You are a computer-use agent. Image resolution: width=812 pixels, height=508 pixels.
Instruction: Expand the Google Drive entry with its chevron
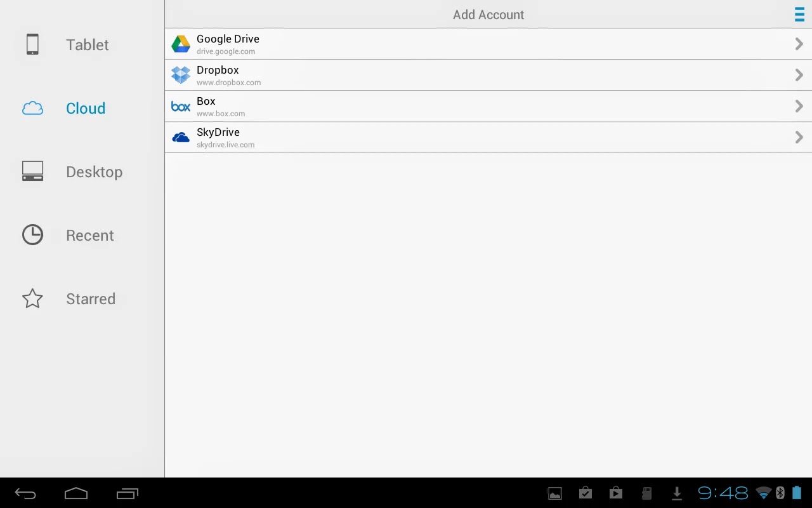point(798,43)
